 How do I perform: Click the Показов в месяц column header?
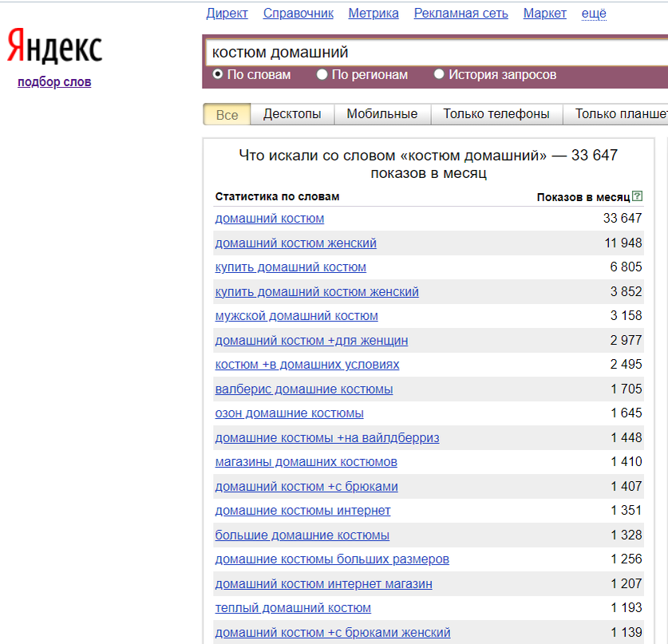point(583,197)
